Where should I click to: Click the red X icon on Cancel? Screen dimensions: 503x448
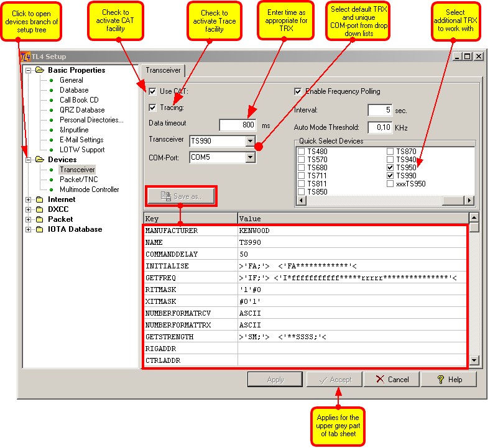[380, 380]
